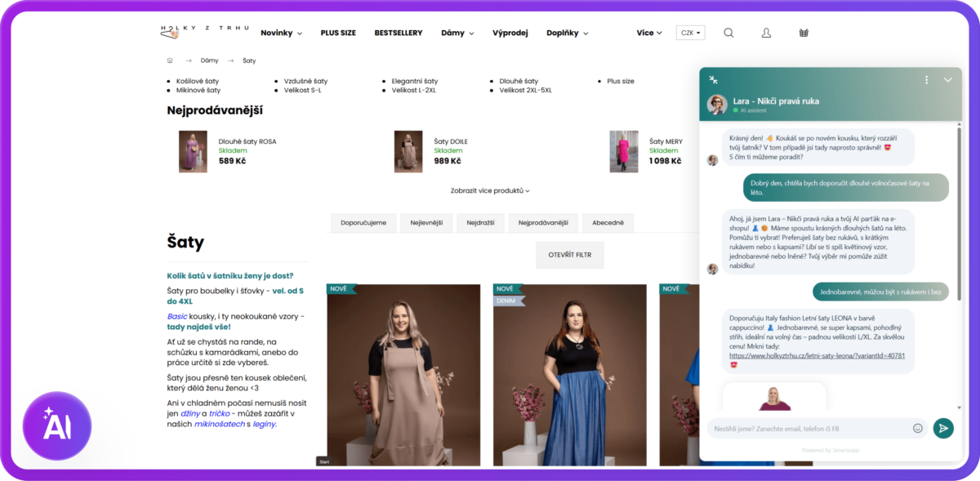
Task: Expand the Více menu
Action: tap(649, 33)
